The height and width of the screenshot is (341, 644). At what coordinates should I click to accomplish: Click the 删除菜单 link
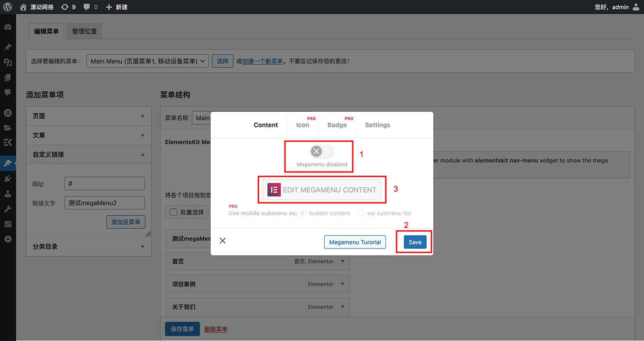(x=216, y=329)
